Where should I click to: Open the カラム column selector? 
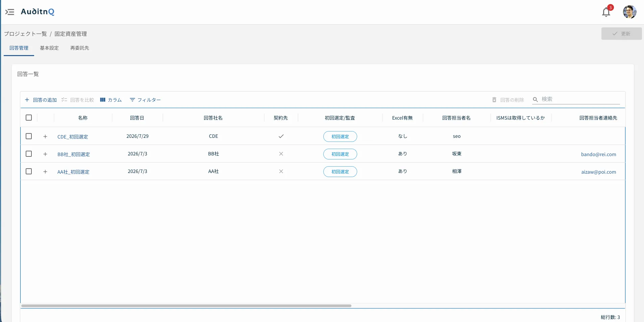[x=111, y=100]
